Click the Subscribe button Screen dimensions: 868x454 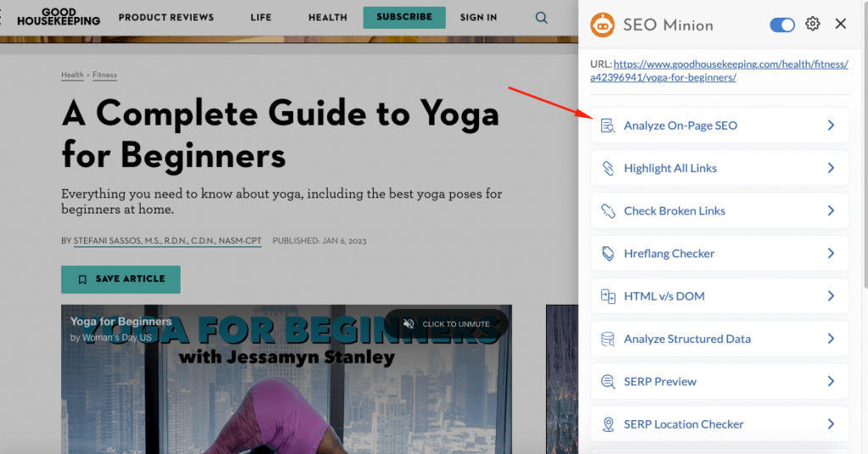pos(404,17)
